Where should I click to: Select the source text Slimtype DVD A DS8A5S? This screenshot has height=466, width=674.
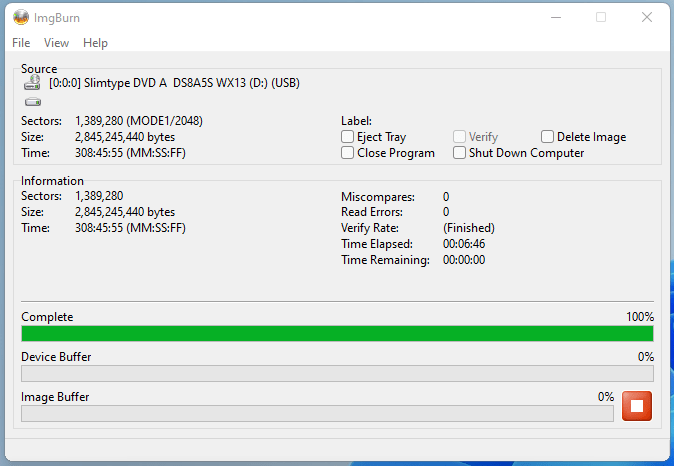[x=149, y=83]
